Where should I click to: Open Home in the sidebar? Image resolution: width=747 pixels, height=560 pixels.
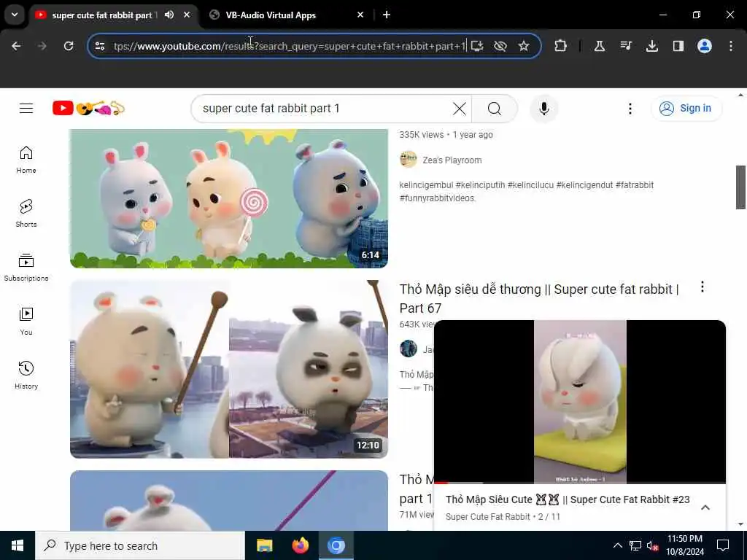click(x=26, y=160)
